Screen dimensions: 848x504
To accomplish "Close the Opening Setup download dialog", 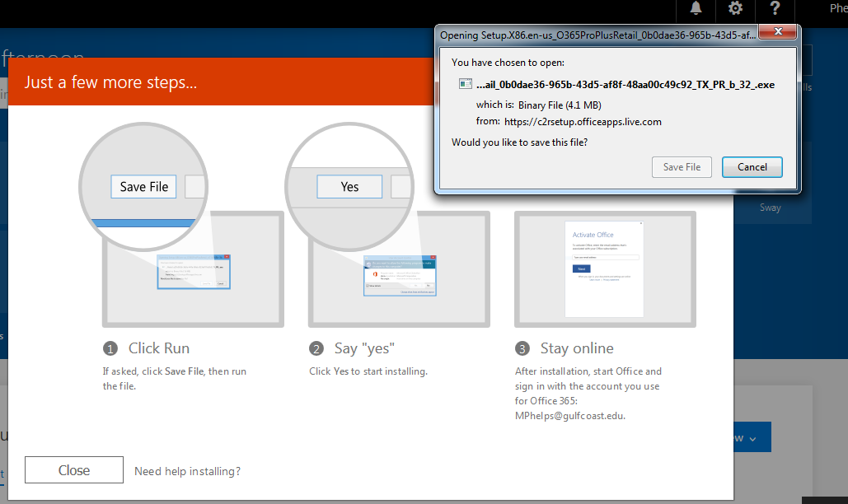I will coord(776,35).
